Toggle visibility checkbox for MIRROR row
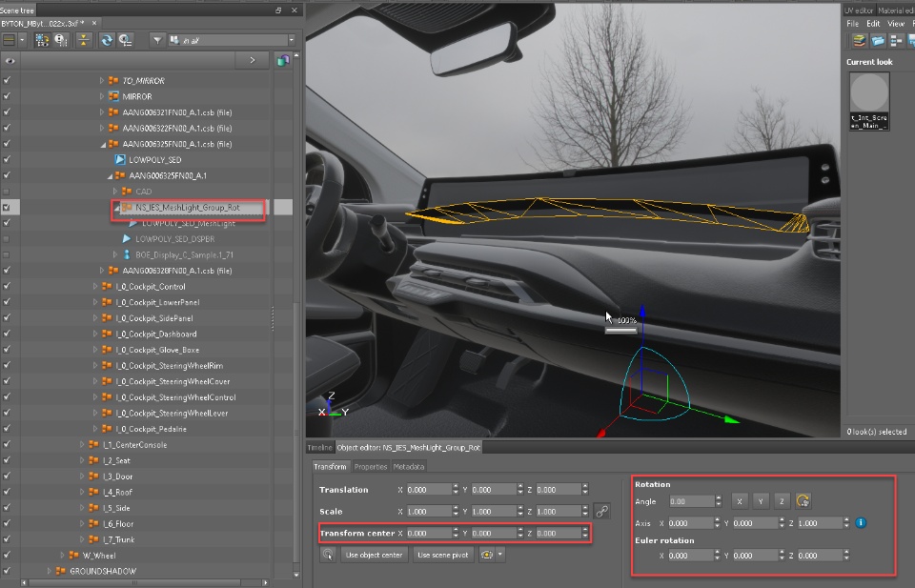Viewport: 915px width, 588px height. tap(7, 96)
